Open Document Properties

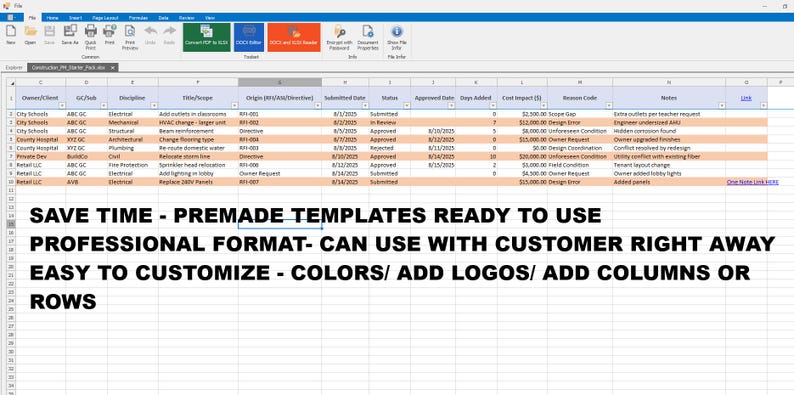tap(368, 37)
